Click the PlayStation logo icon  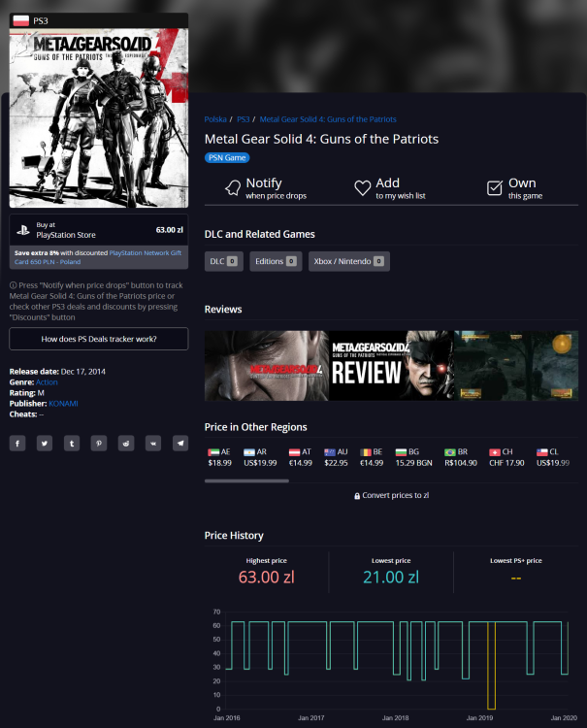(23, 230)
